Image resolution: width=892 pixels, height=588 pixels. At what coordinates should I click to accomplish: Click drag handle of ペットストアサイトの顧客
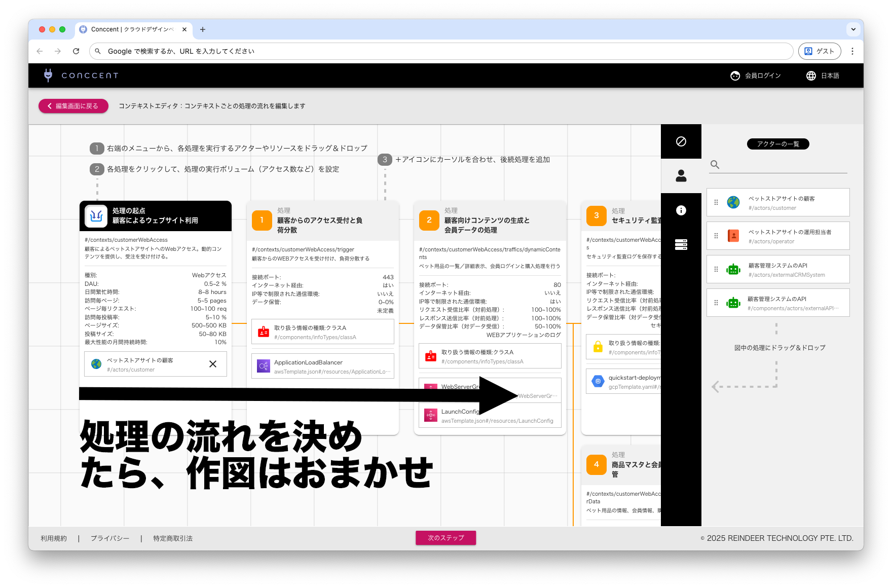(716, 202)
